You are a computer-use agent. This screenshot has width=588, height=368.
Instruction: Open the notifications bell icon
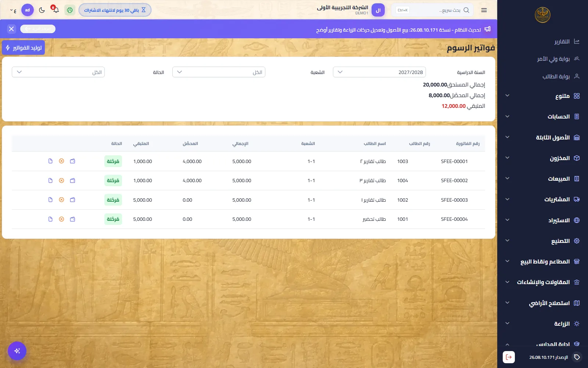pos(56,10)
